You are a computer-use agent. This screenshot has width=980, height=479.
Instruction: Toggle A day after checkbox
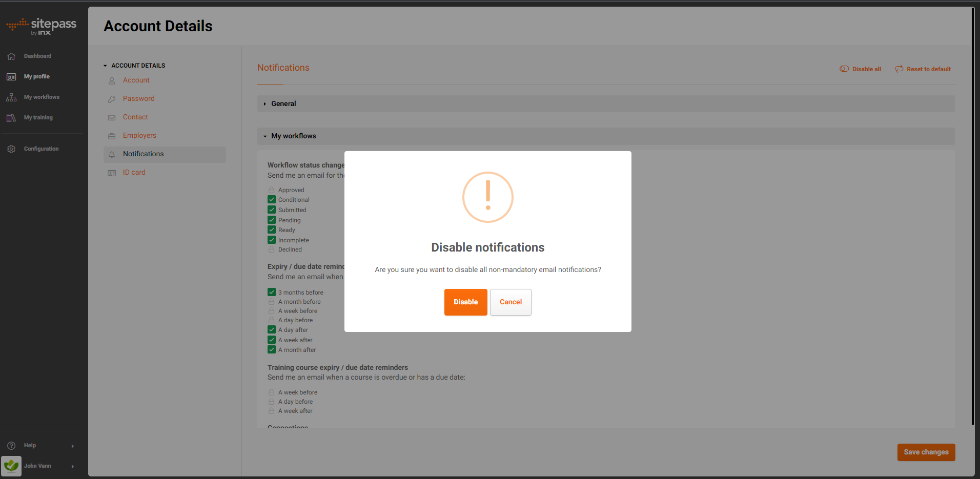tap(272, 330)
